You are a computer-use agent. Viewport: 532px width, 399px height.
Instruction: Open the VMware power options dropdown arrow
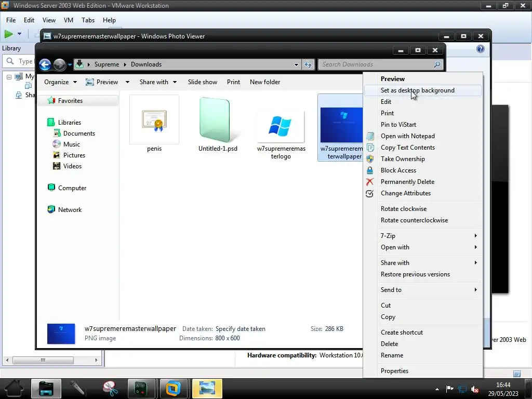[x=19, y=34]
